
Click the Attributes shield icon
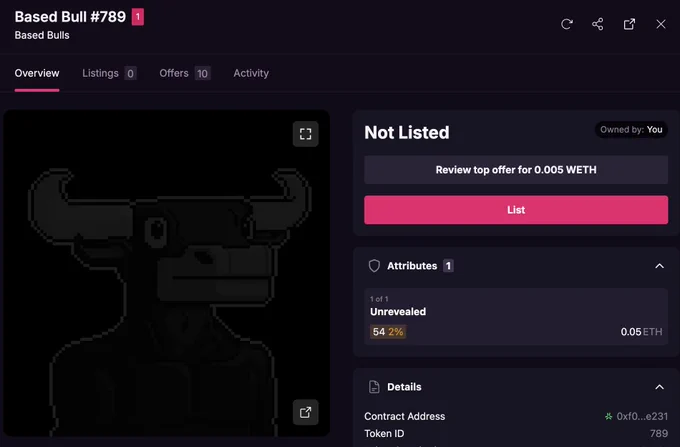point(374,266)
